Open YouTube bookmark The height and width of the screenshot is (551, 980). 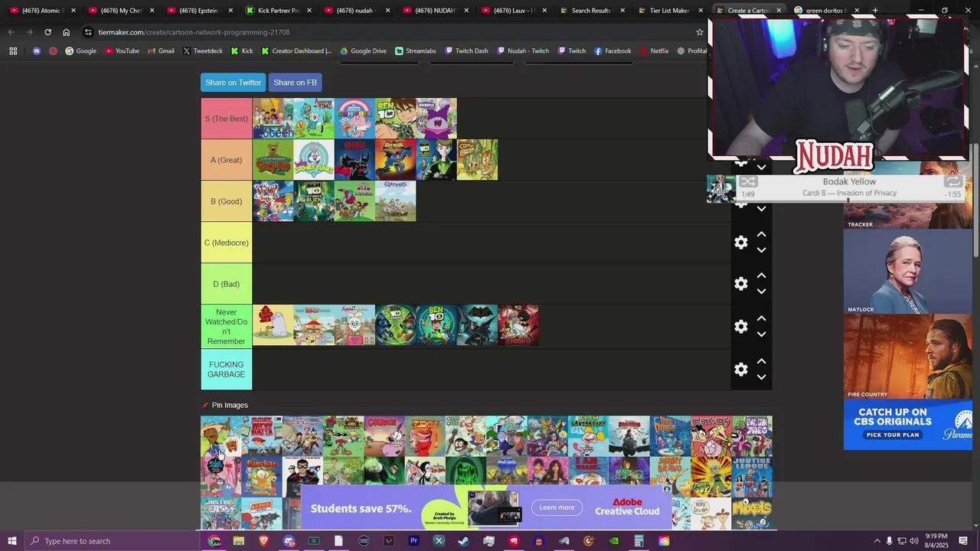point(122,51)
